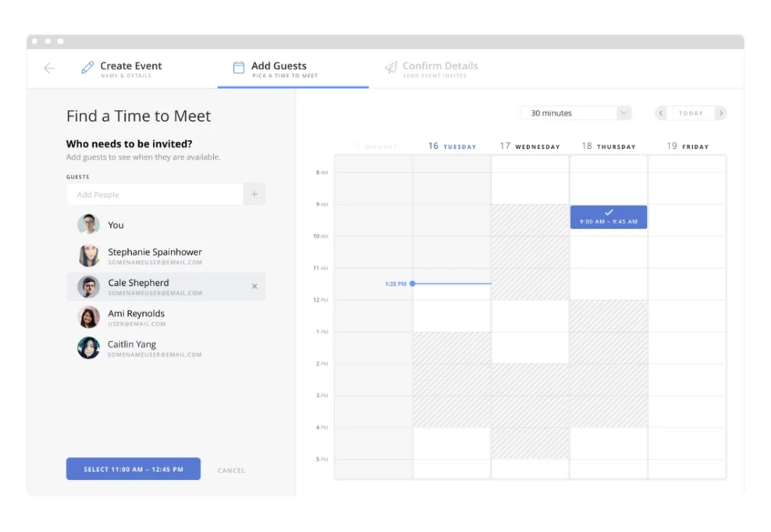Select Caitlin Yang from the guest list
The image size is (771, 532).
click(132, 344)
